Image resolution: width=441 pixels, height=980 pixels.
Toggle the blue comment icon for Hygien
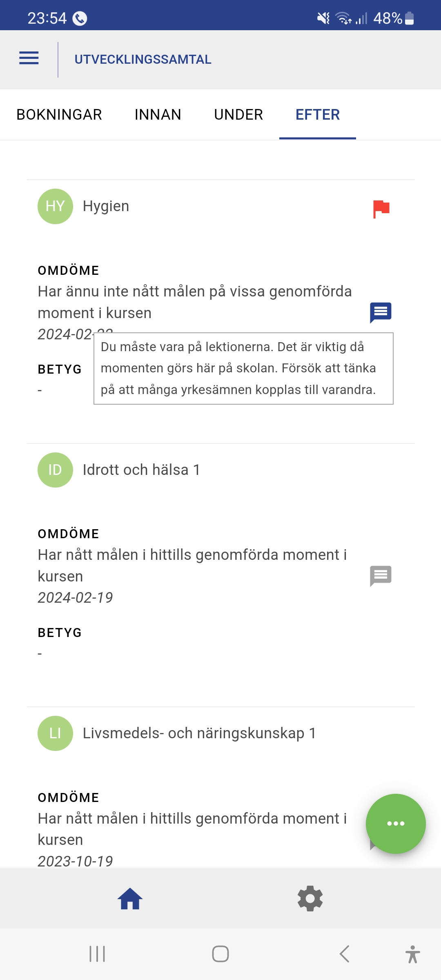381,312
